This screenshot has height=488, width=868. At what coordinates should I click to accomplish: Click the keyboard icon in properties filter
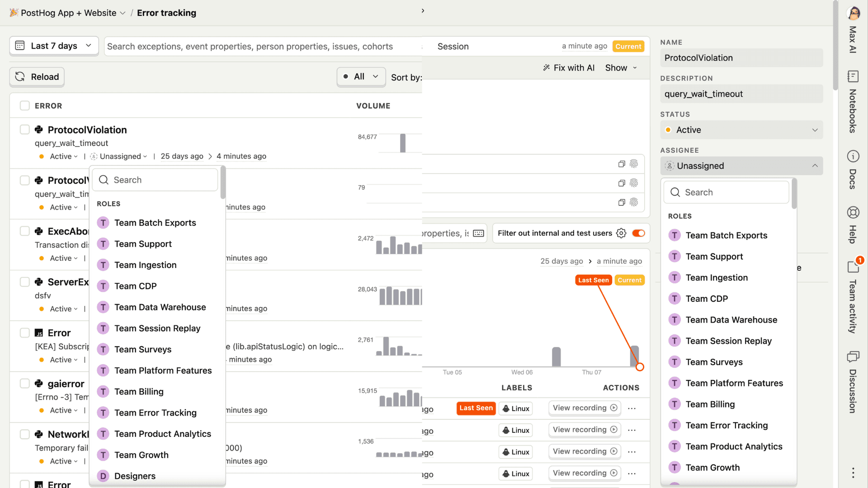(478, 233)
